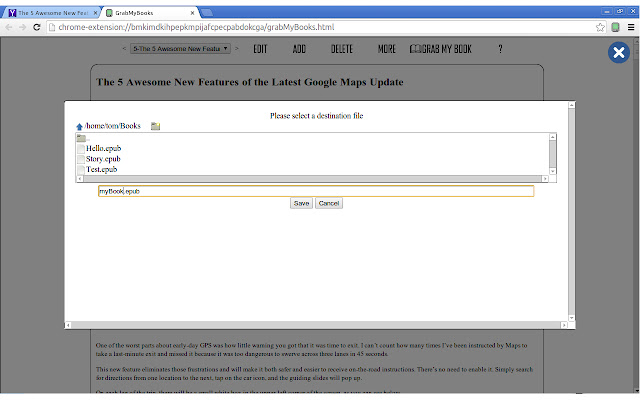Click the file list horizontal scroll right arrow
The height and width of the screenshot is (400, 640).
pos(545,179)
